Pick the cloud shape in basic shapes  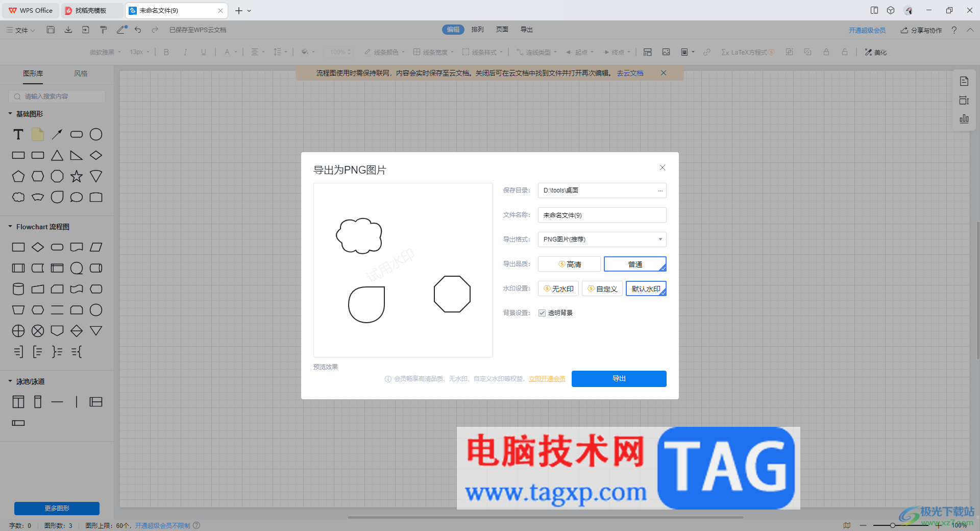click(18, 197)
